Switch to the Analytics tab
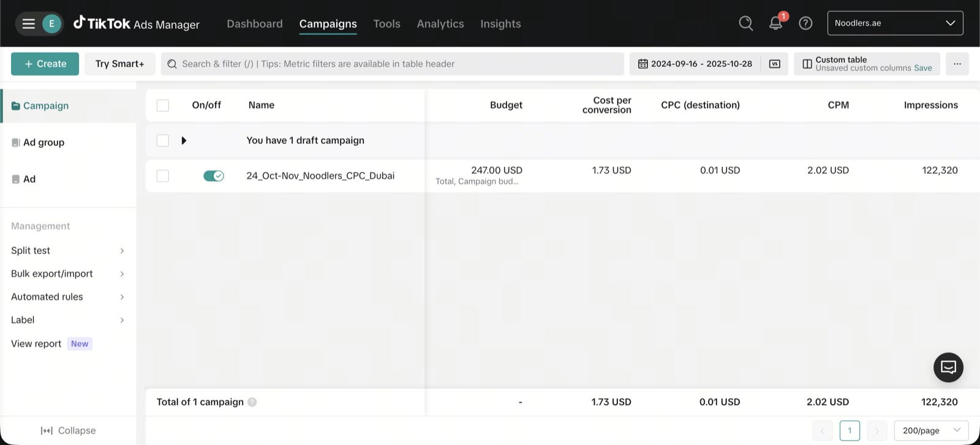Image resolution: width=980 pixels, height=445 pixels. point(440,24)
